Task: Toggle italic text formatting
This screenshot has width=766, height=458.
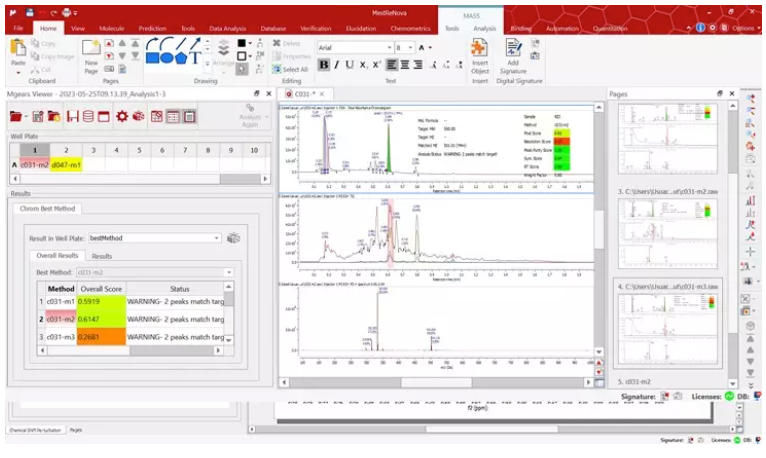Action: pyautogui.click(x=336, y=65)
